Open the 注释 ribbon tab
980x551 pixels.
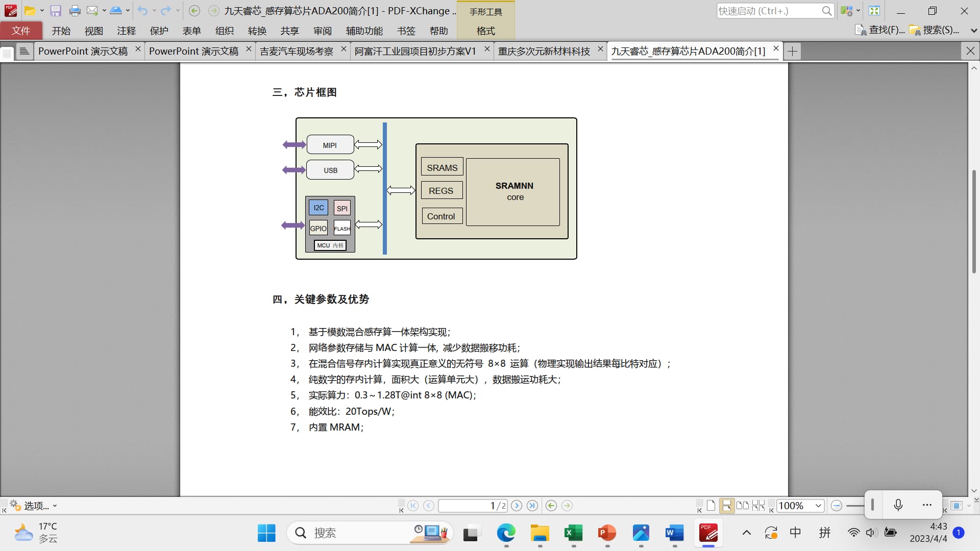point(126,31)
